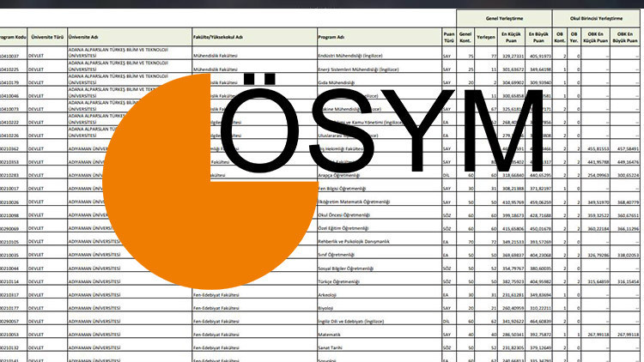Image resolution: width=644 pixels, height=362 pixels.
Task: Select the Program Adı column header
Action: 331,38
